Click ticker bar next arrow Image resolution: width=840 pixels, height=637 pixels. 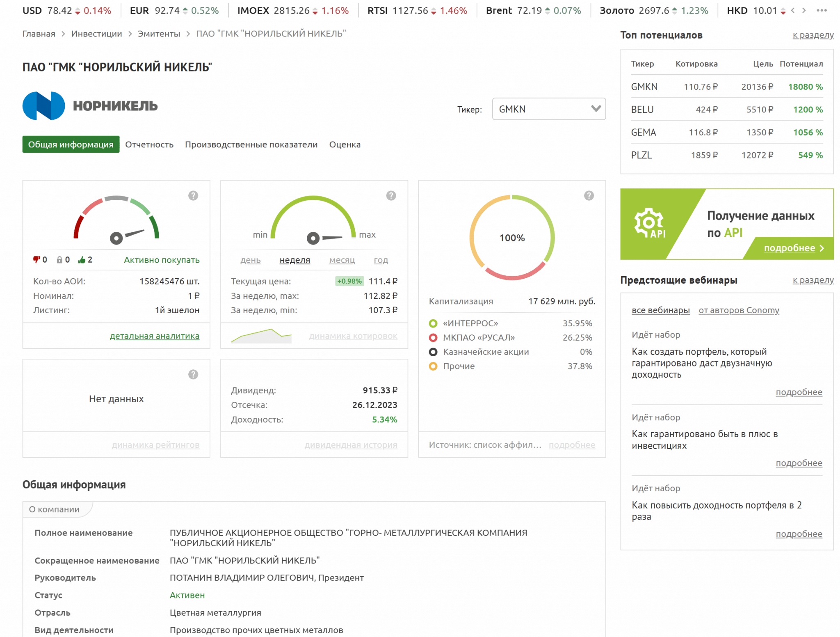(804, 11)
